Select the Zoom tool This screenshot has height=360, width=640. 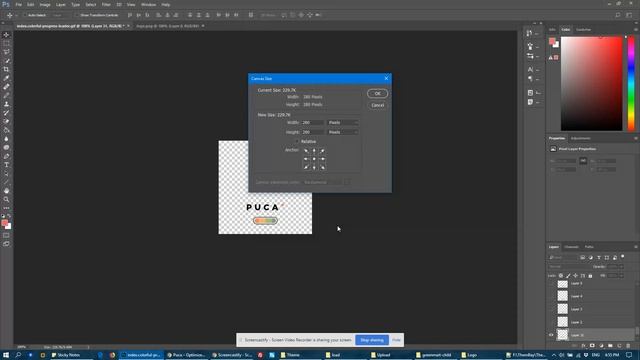point(6,199)
